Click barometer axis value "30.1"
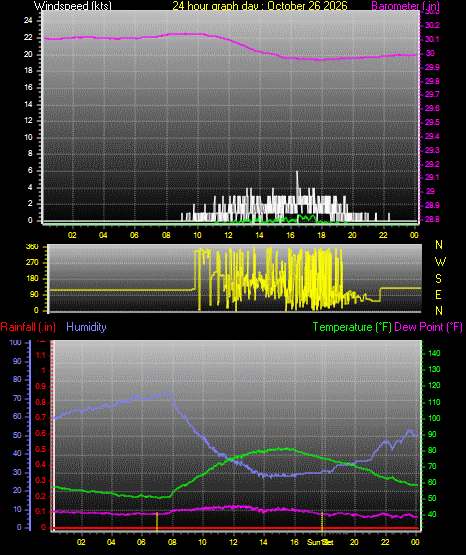Image resolution: width=466 pixels, height=555 pixels. [432, 39]
